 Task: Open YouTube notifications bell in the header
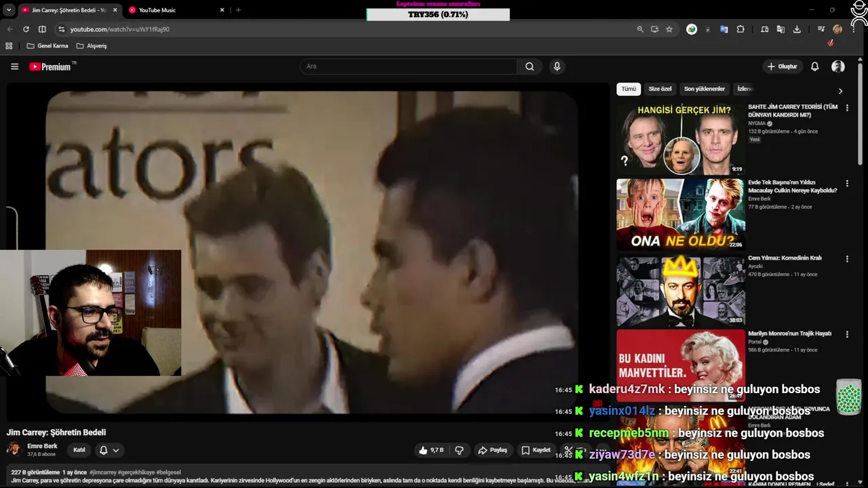point(814,66)
